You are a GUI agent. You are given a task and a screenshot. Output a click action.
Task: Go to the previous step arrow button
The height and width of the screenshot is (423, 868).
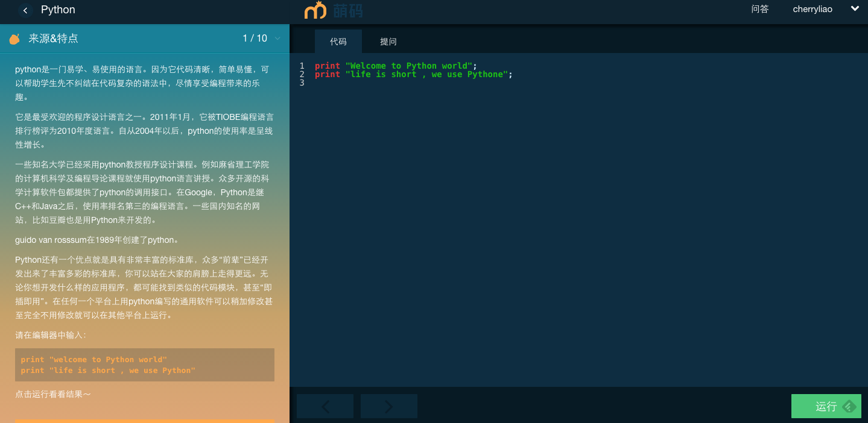click(325, 407)
